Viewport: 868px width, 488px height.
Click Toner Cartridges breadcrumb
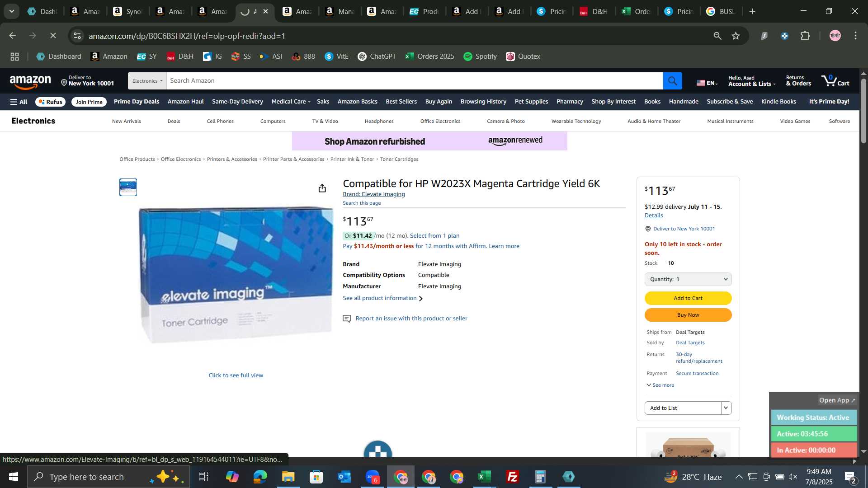pyautogui.click(x=399, y=159)
